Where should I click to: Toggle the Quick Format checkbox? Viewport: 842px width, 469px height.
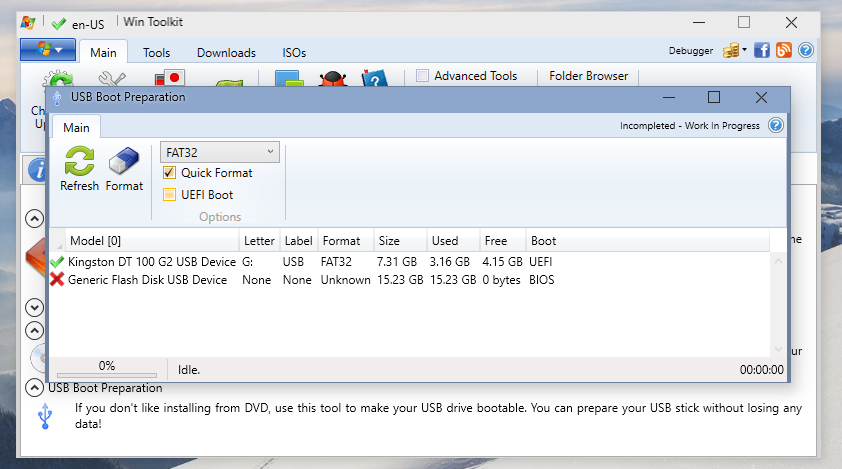coord(169,173)
